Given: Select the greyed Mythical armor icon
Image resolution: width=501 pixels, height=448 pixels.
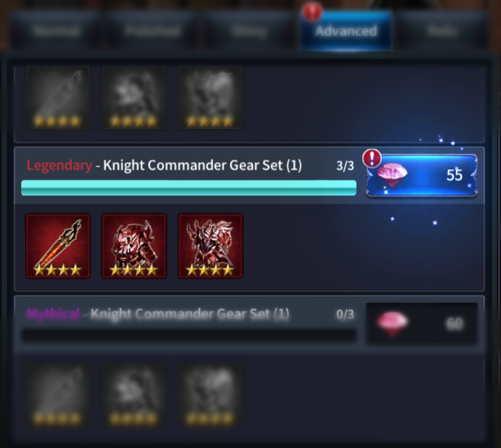Looking at the screenshot, I should point(210,395).
